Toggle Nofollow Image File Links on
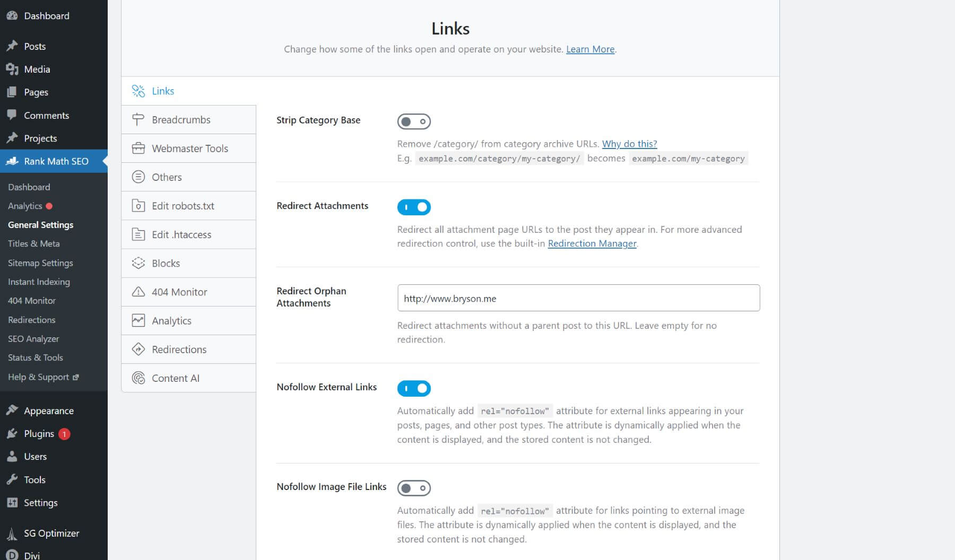955x560 pixels. (414, 488)
